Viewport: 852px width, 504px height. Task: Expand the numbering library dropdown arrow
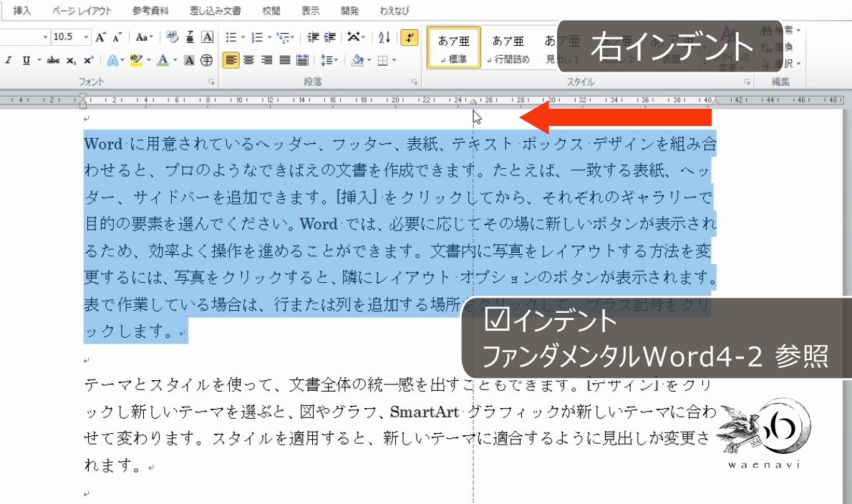click(x=269, y=37)
